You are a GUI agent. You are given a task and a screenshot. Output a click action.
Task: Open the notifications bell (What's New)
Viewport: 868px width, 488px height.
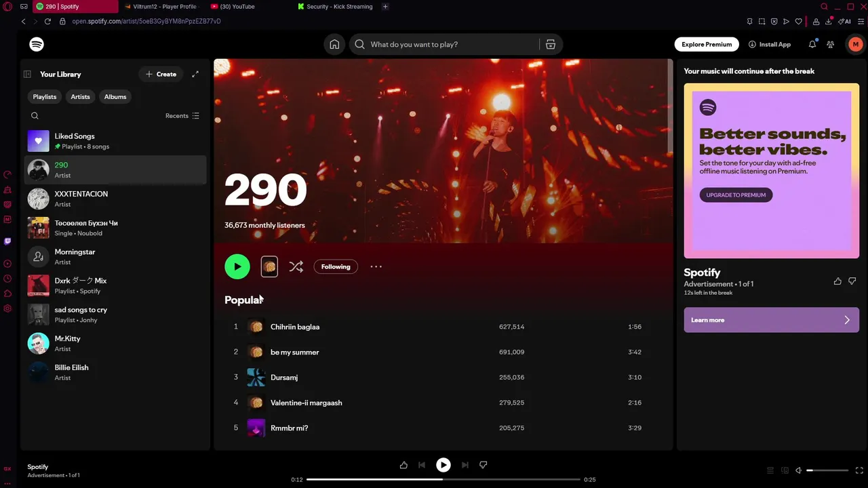[x=812, y=44]
